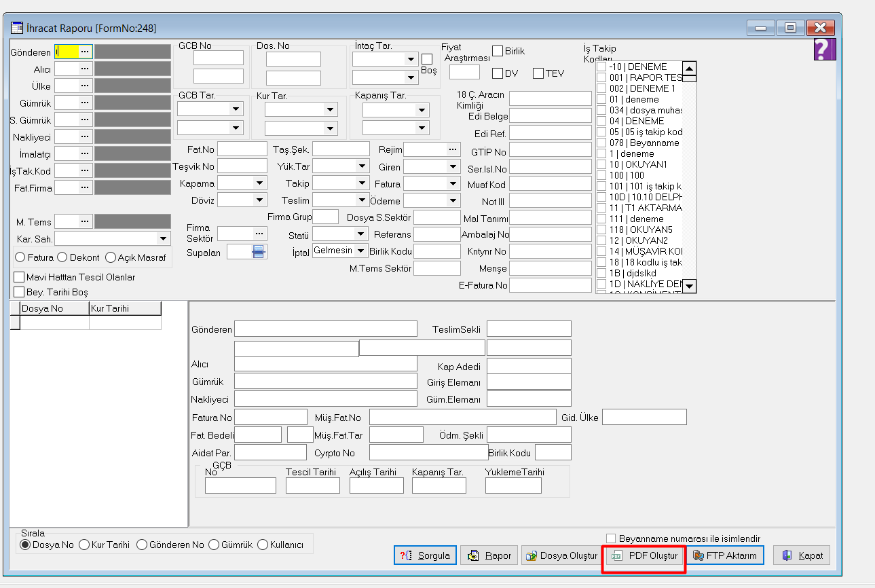Click PDF Oluştur button
Viewport: 875px width, 588px height.
pos(644,555)
